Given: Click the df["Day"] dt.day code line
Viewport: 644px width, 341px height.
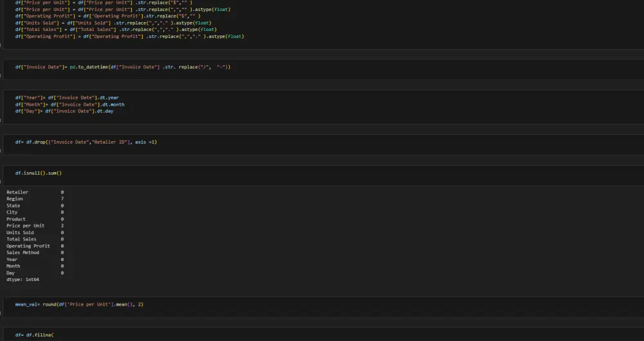Looking at the screenshot, I should click(64, 111).
